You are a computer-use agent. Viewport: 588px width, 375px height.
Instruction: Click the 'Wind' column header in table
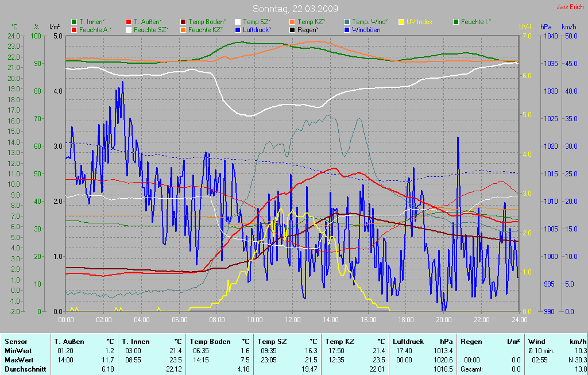[537, 342]
